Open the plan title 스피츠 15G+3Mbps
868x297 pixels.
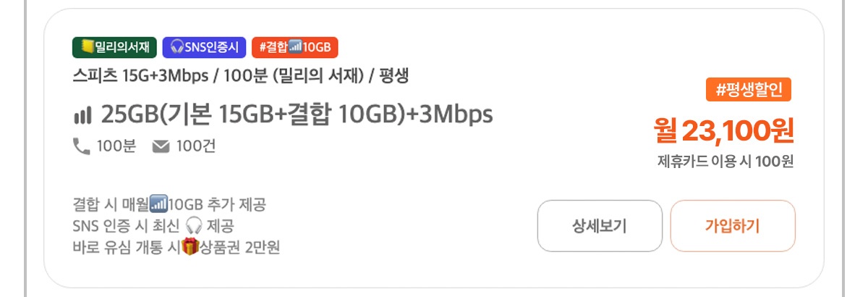click(x=242, y=75)
